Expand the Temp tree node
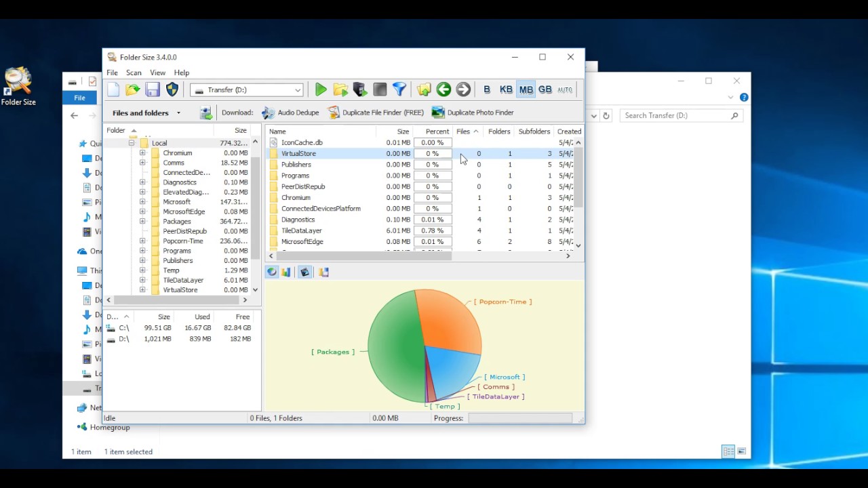868x488 pixels. coord(142,270)
